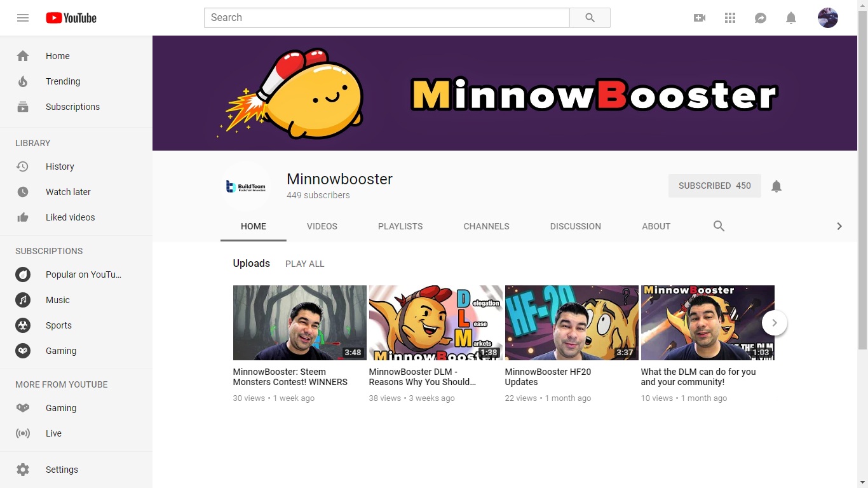
Task: Switch to the ABOUT tab
Action: (656, 226)
